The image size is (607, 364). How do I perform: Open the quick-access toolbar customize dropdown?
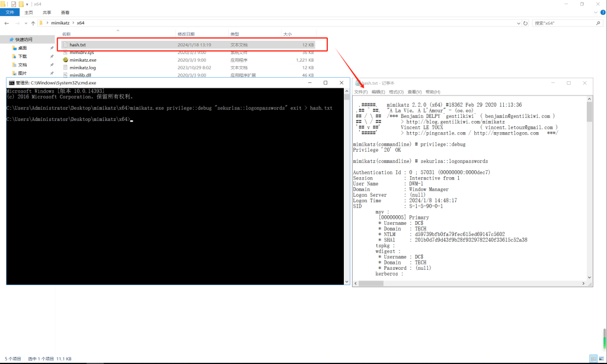[x=27, y=4]
